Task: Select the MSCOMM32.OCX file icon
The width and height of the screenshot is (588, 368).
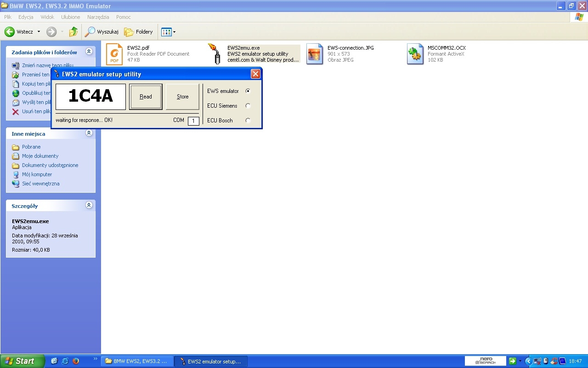Action: (415, 54)
